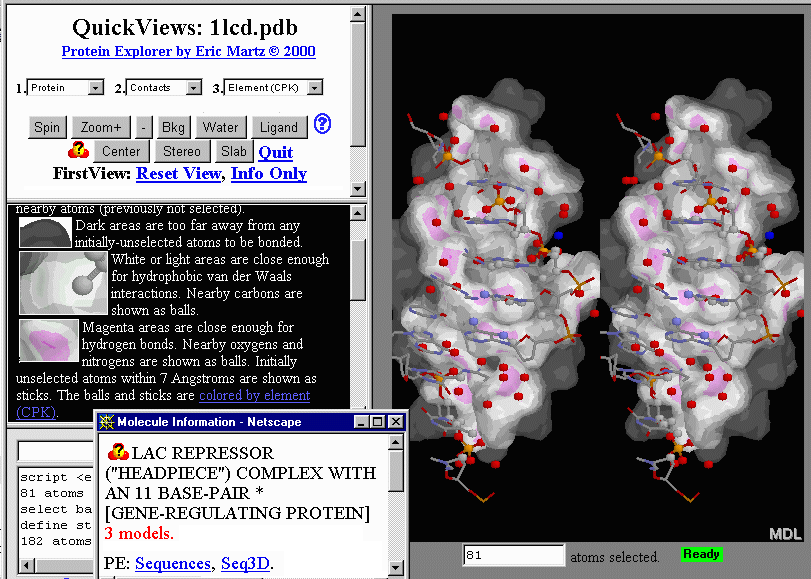Image resolution: width=811 pixels, height=579 pixels.
Task: Click the dark area example thumbnail
Action: 46,233
